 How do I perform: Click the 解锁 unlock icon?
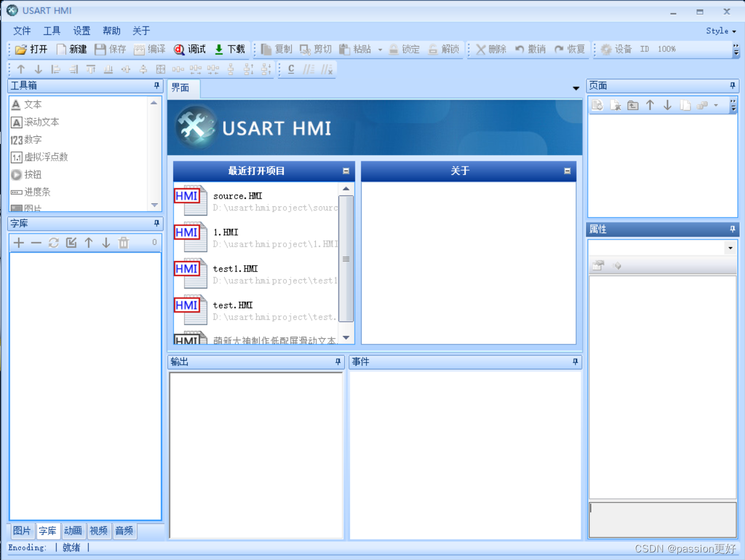[x=433, y=50]
